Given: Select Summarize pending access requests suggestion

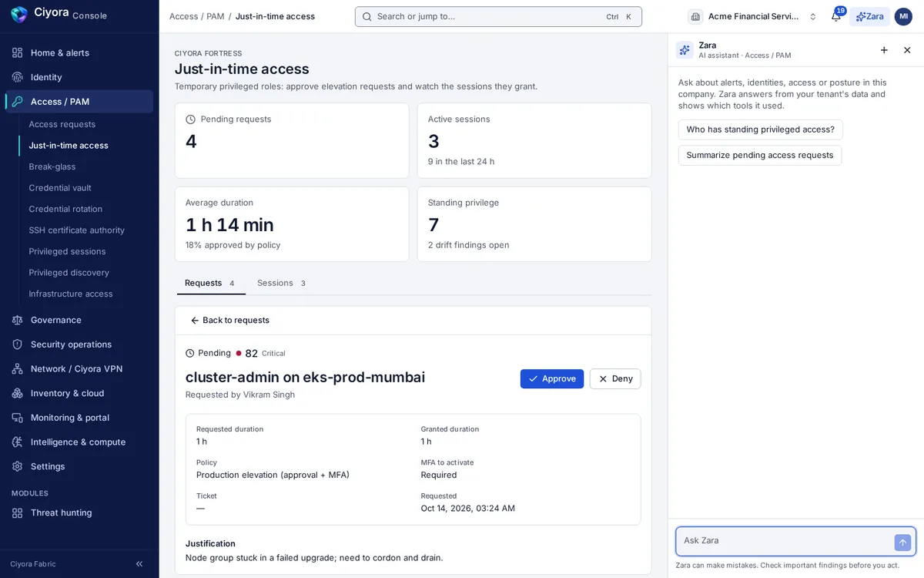Looking at the screenshot, I should [760, 156].
